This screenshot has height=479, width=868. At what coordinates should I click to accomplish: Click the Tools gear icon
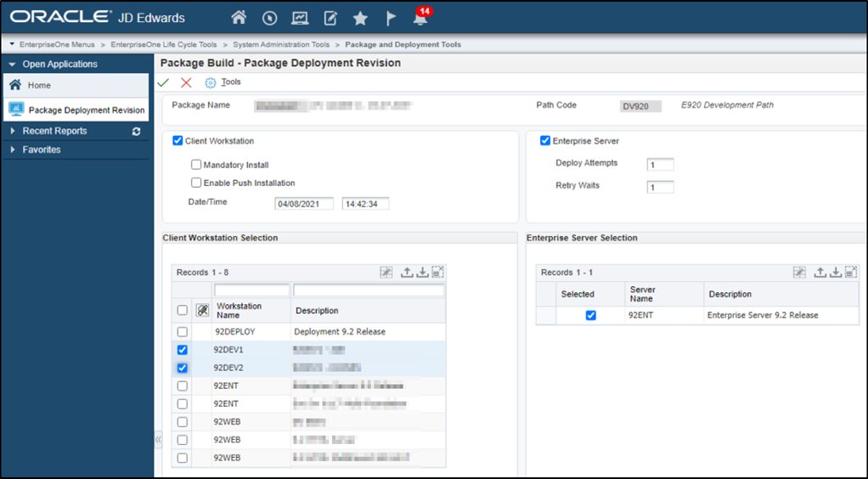[211, 82]
